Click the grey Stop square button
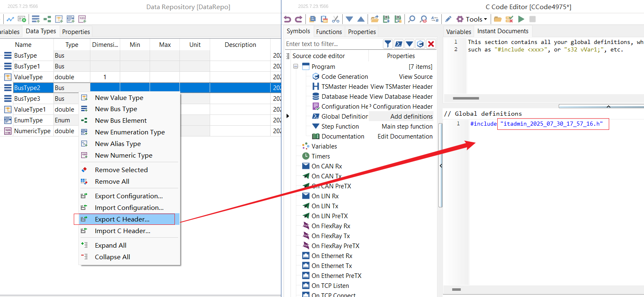Screen dimensions: 644x297 533,19
